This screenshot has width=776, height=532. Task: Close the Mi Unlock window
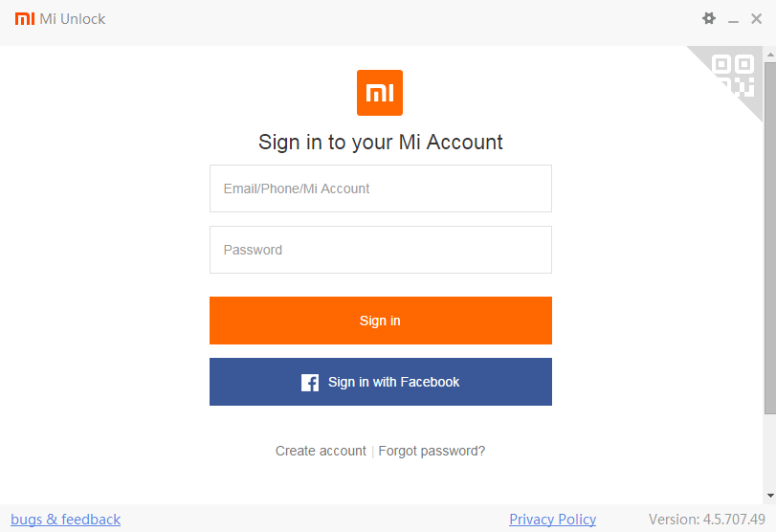pyautogui.click(x=757, y=19)
